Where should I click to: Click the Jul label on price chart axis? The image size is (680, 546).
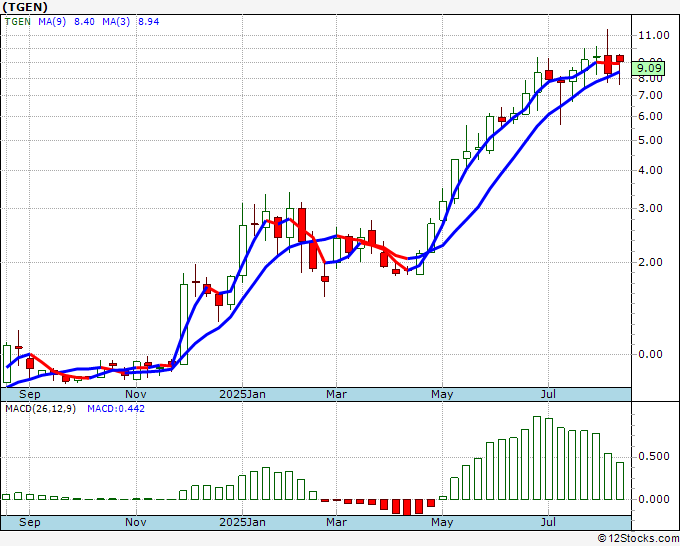pos(548,394)
